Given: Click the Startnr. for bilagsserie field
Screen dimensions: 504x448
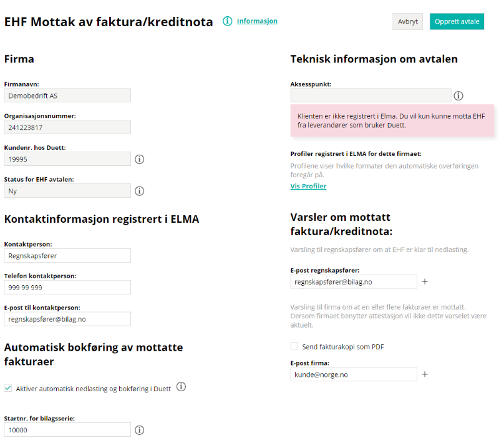Looking at the screenshot, I should click(67, 430).
